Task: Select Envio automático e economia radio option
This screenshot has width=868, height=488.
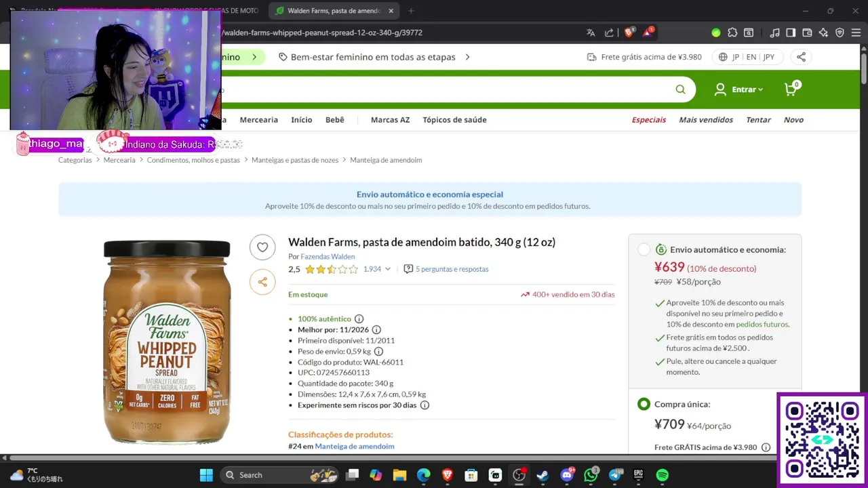Action: point(644,249)
